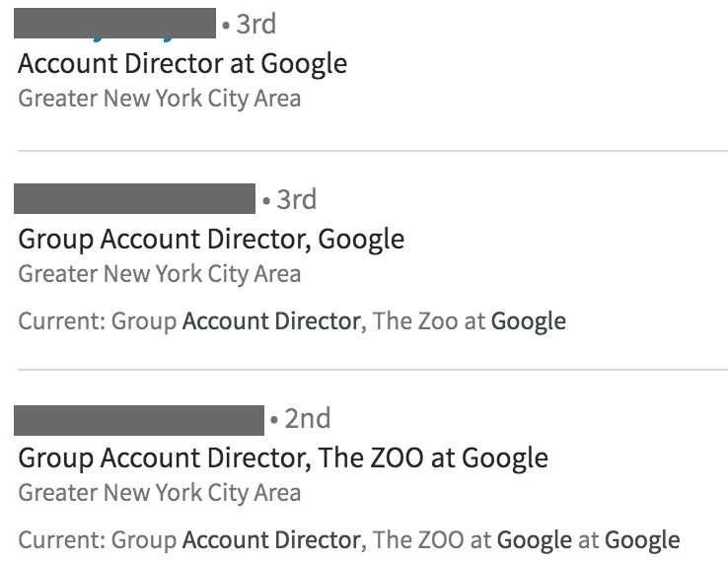Click 'Group Account Director, The ZOO at Google' headline
The height and width of the screenshot is (562, 728).
click(283, 457)
